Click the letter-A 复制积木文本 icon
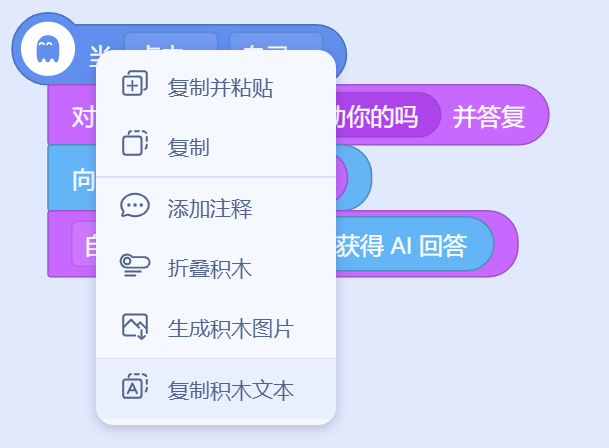The image size is (609, 448). pyautogui.click(x=135, y=386)
